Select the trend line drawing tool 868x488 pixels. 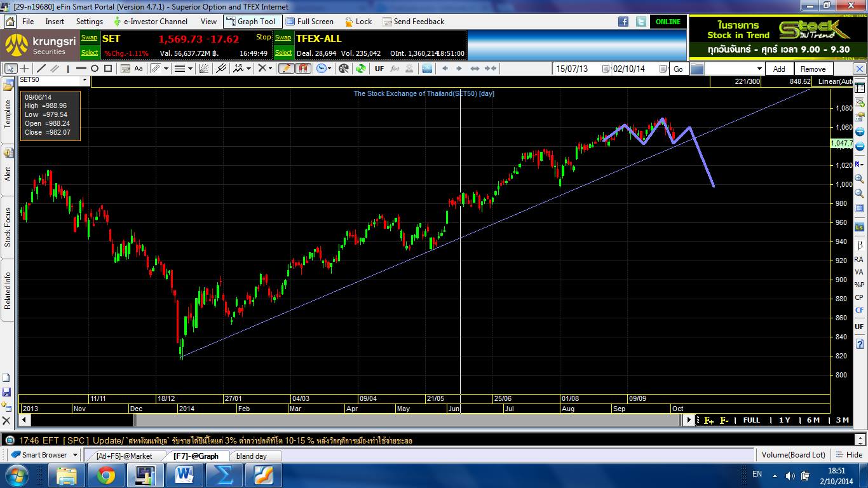(41, 69)
